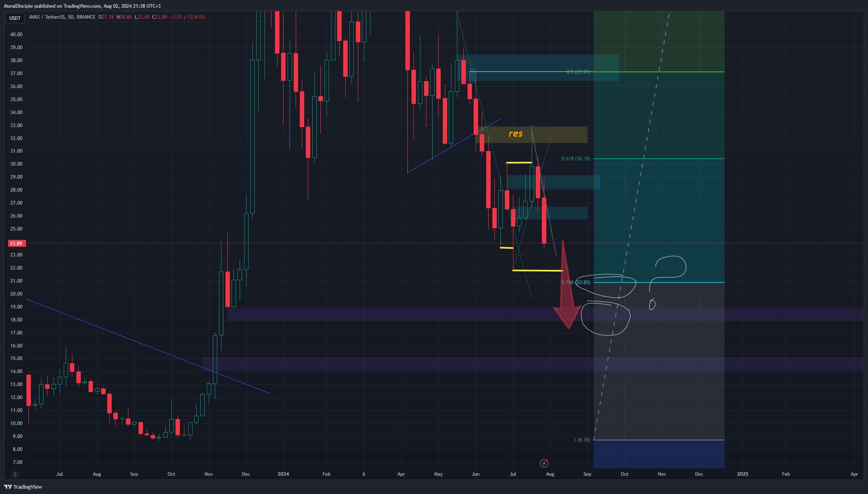Click the 0.5 (37.09) Fibonacci level label
The width and height of the screenshot is (868, 494).
coord(578,72)
